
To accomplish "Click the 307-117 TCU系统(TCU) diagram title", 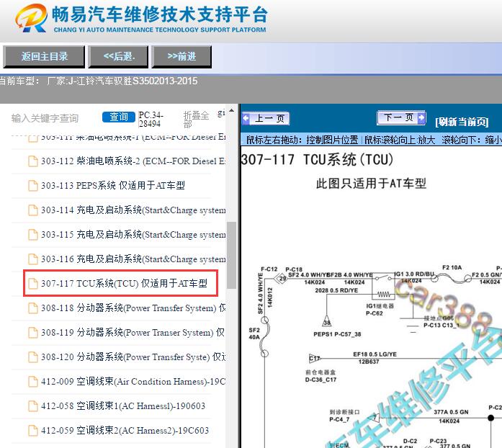I will [x=317, y=159].
